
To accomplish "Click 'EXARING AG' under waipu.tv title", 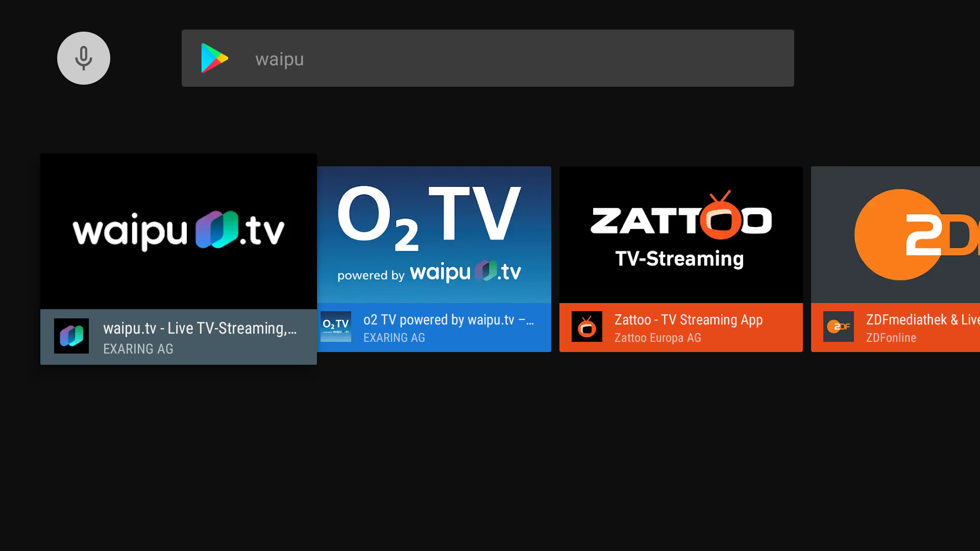I will 138,349.
